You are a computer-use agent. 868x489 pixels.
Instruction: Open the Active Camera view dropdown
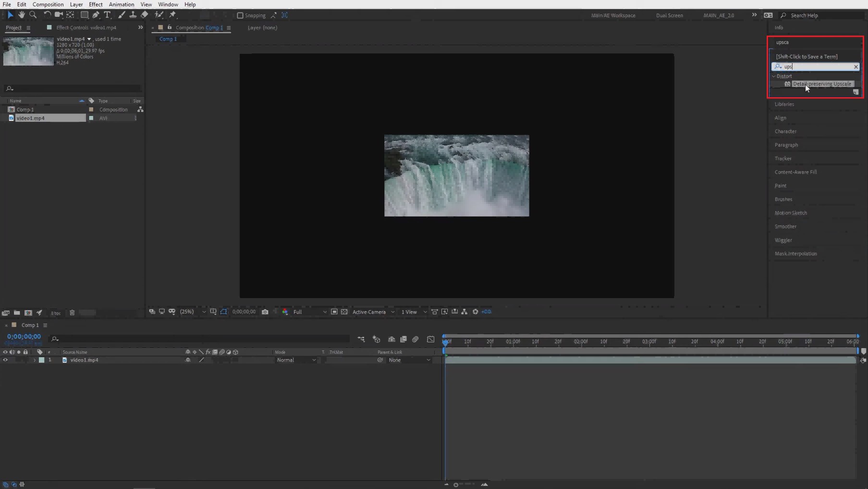tap(374, 312)
